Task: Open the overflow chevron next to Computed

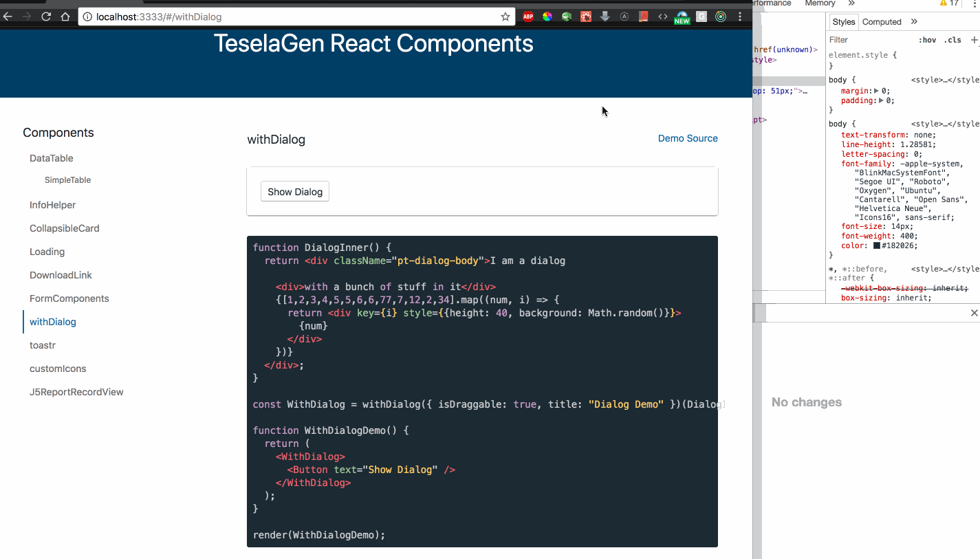Action: (913, 21)
